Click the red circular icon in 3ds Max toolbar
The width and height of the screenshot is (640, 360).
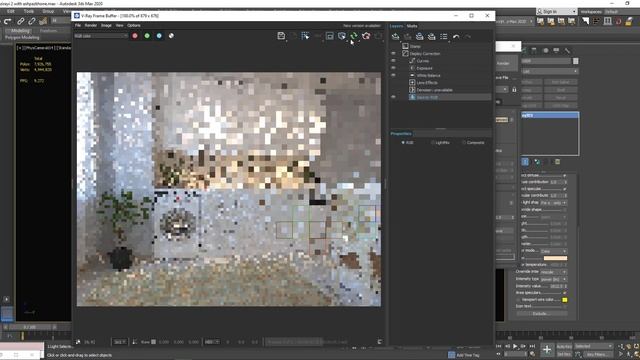click(618, 21)
